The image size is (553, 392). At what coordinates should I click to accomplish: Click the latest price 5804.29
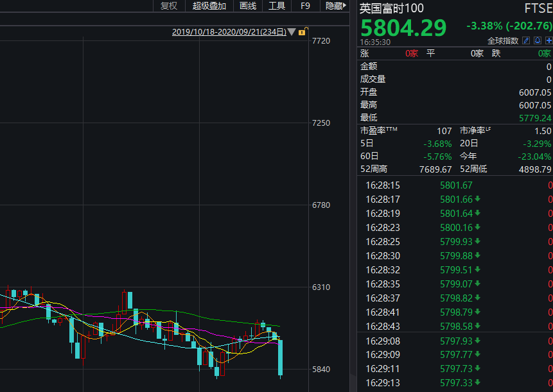click(x=403, y=28)
